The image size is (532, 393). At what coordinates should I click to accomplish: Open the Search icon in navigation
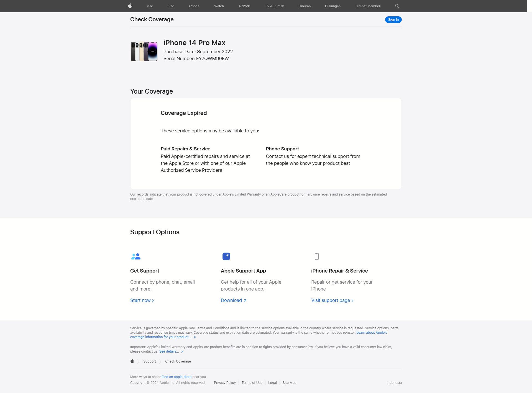pos(397,6)
